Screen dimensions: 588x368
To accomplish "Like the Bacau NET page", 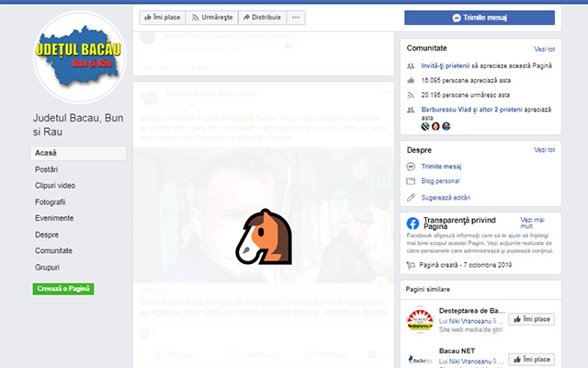I will click(531, 360).
